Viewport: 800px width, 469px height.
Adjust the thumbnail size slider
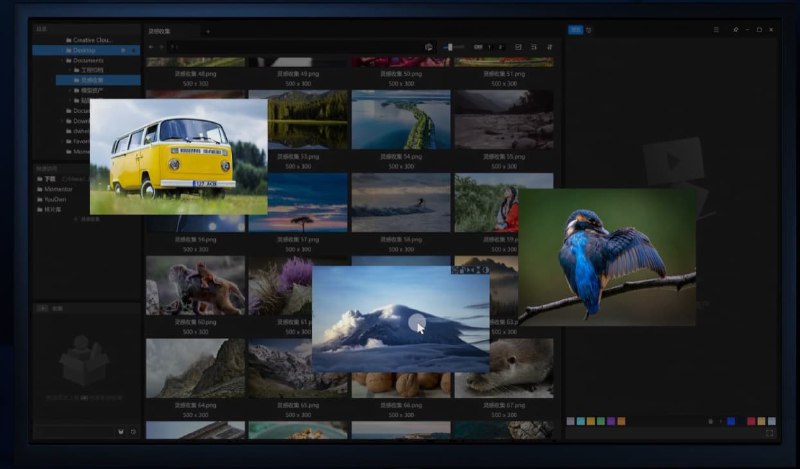coord(454,47)
